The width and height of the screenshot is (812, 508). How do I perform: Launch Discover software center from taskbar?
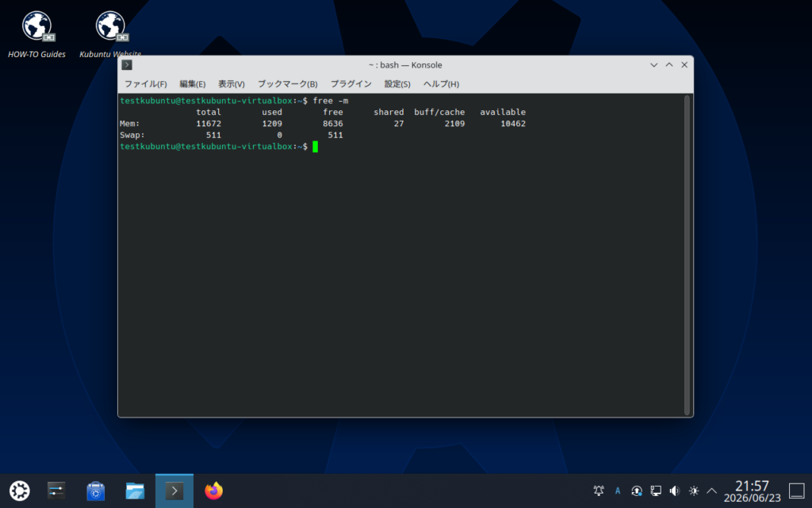point(95,491)
